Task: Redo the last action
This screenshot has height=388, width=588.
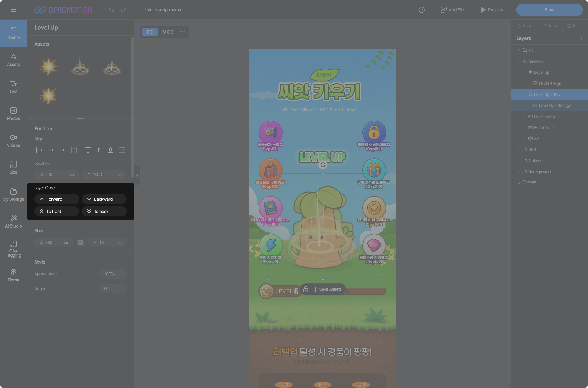Action: pyautogui.click(x=123, y=10)
